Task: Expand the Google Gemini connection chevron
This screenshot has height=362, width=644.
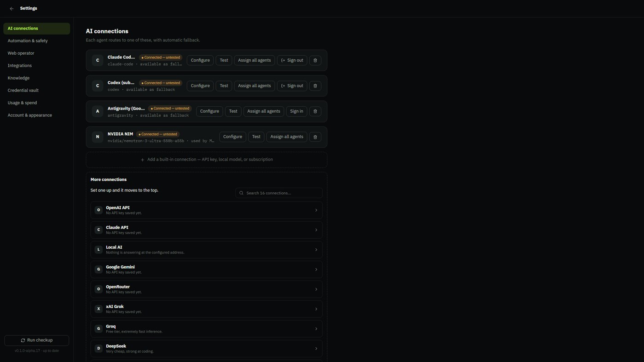Action: tap(316, 270)
